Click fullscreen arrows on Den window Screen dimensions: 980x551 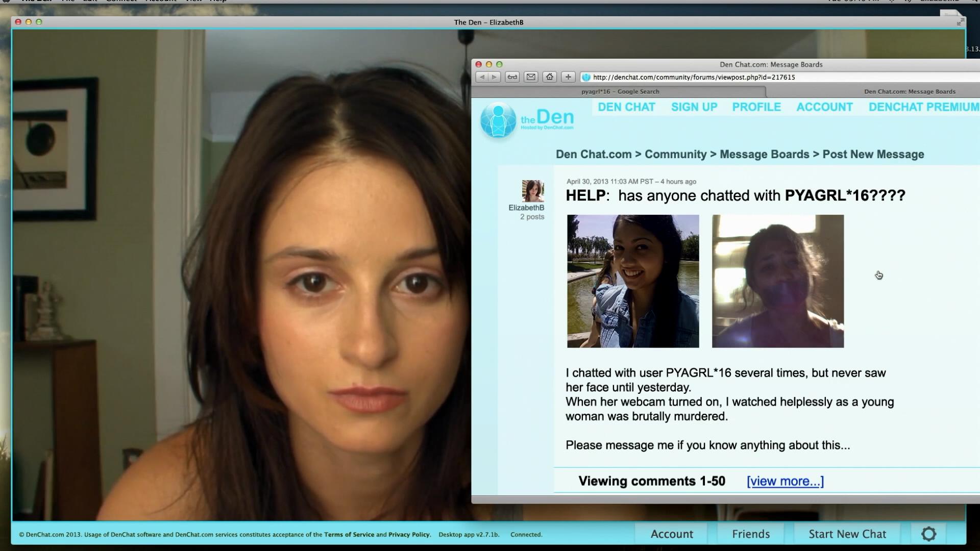960,22
